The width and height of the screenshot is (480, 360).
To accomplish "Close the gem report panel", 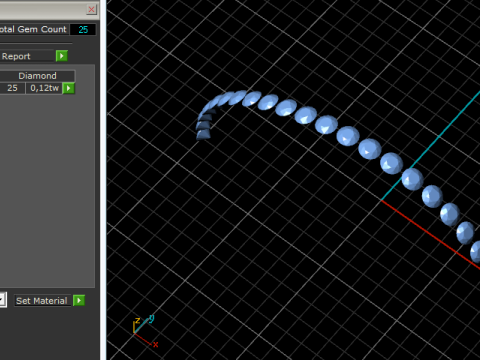I will [91, 9].
